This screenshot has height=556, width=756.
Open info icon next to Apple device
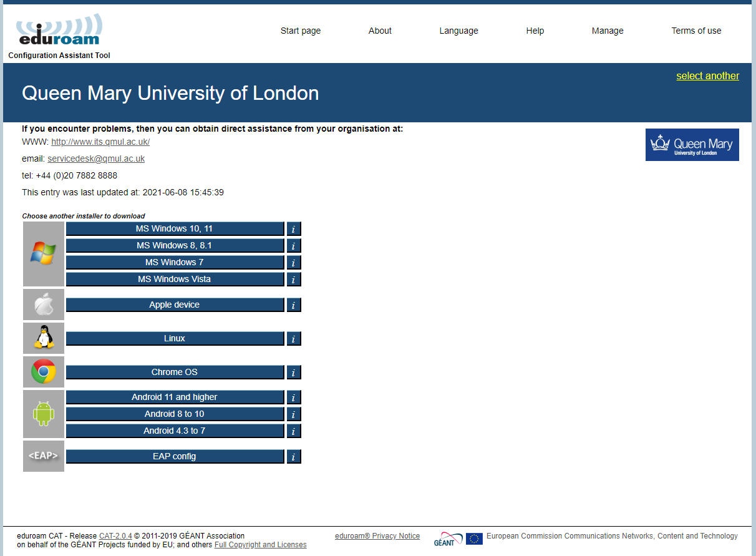(294, 305)
